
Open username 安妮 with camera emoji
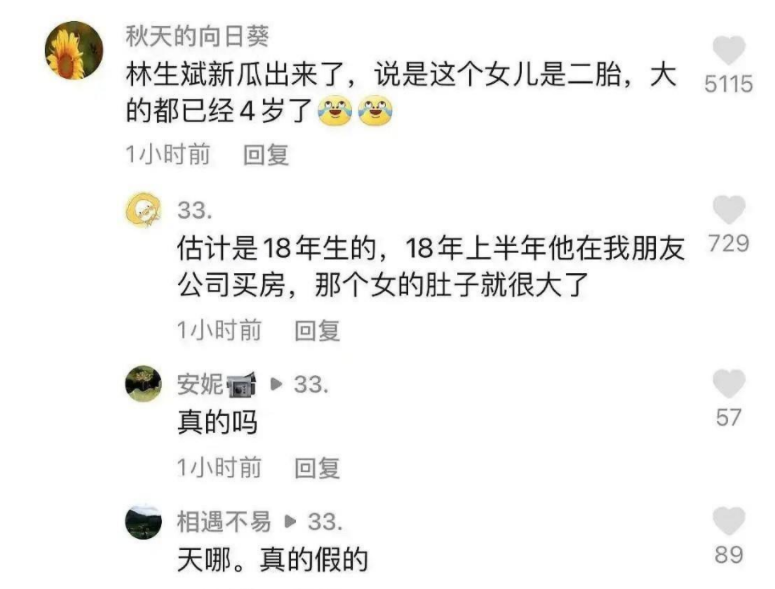click(216, 384)
